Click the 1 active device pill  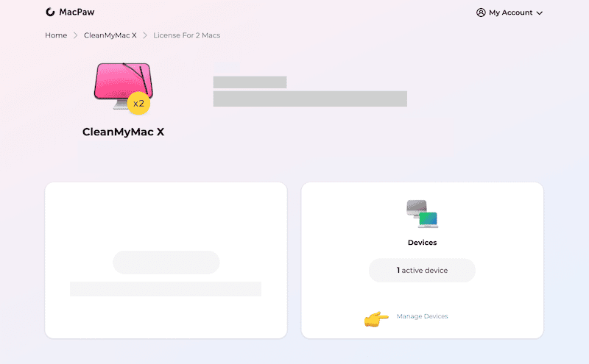click(422, 270)
